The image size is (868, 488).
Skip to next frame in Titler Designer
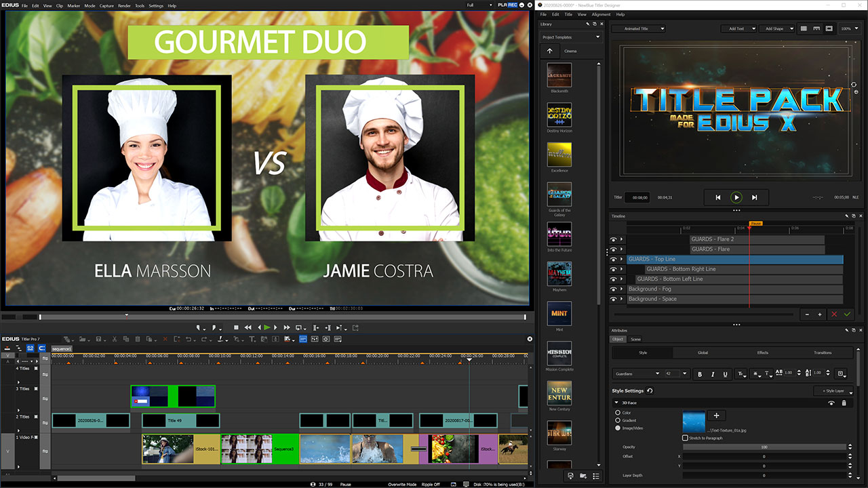click(x=754, y=197)
